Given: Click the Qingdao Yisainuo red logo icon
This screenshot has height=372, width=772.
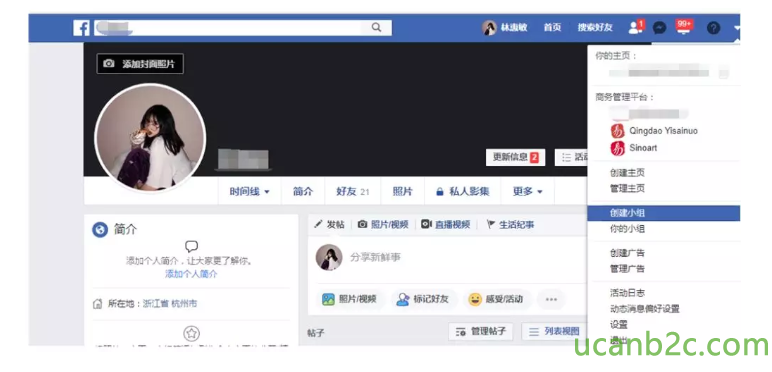Looking at the screenshot, I should [617, 131].
